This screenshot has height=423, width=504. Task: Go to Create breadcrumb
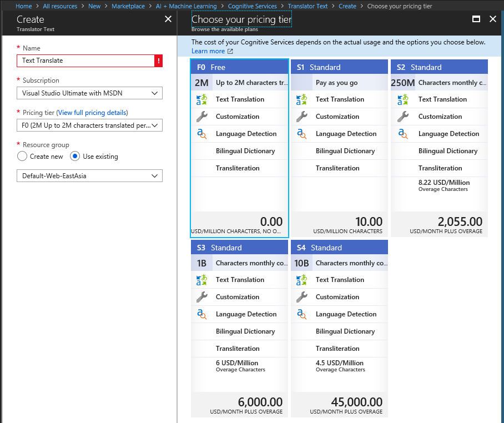tap(347, 6)
